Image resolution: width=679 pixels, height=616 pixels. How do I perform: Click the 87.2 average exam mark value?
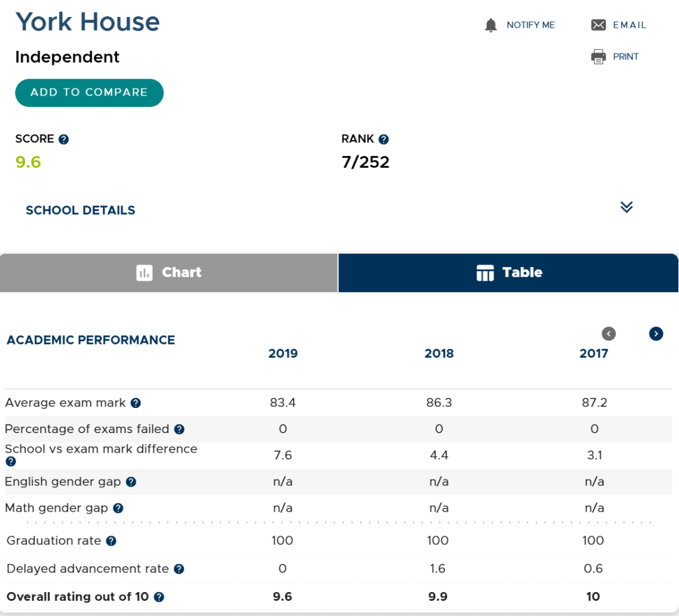[594, 402]
